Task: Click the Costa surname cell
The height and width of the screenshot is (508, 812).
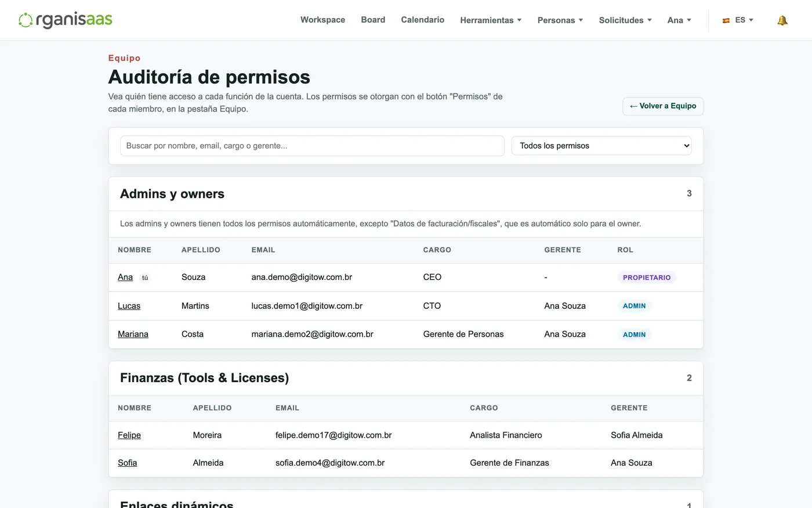Action: [x=193, y=334]
